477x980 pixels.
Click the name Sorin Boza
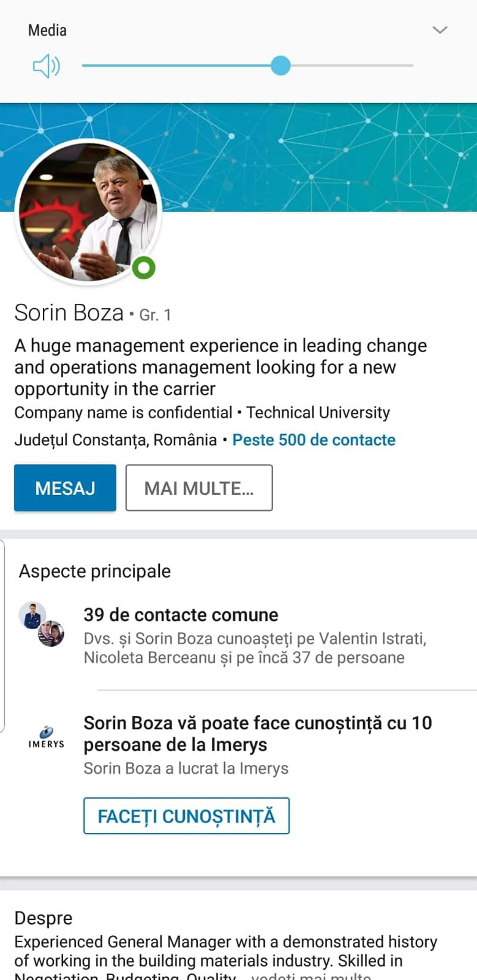click(69, 313)
